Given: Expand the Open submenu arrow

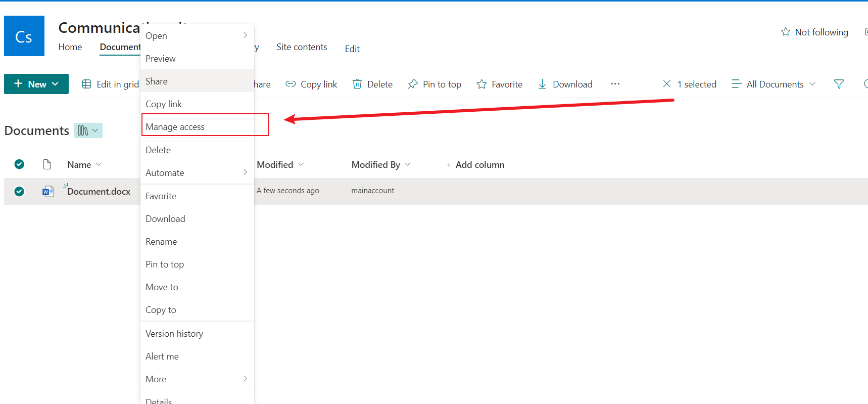Looking at the screenshot, I should click(x=246, y=35).
